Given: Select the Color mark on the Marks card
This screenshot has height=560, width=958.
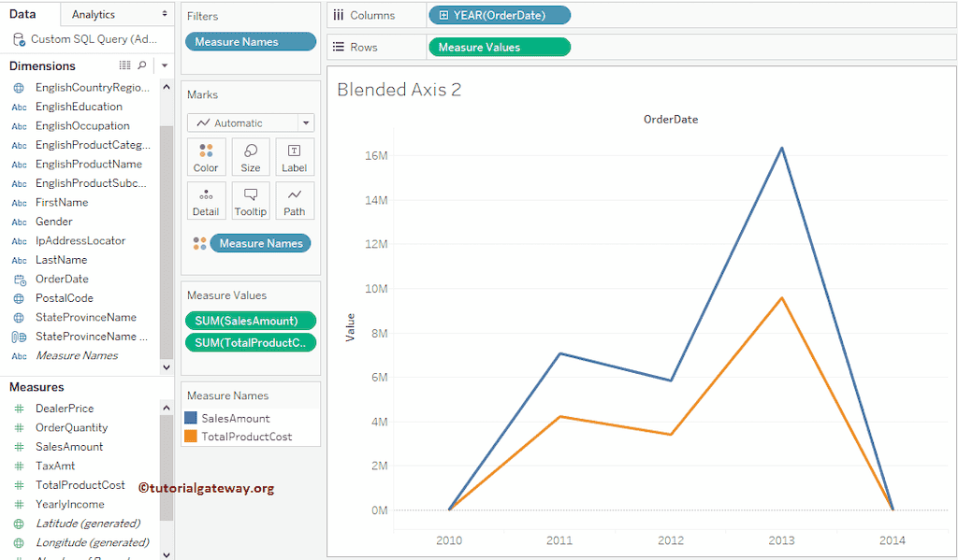Looking at the screenshot, I should pyautogui.click(x=206, y=156).
